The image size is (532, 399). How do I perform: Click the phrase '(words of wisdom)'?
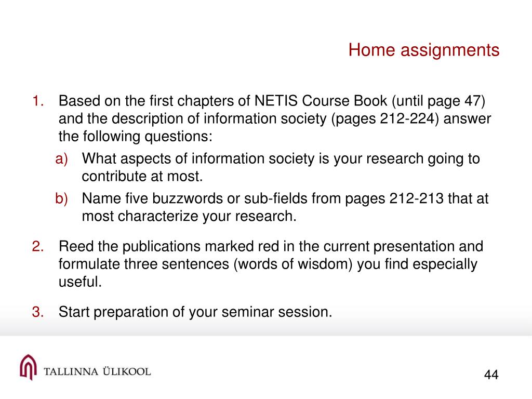click(293, 264)
